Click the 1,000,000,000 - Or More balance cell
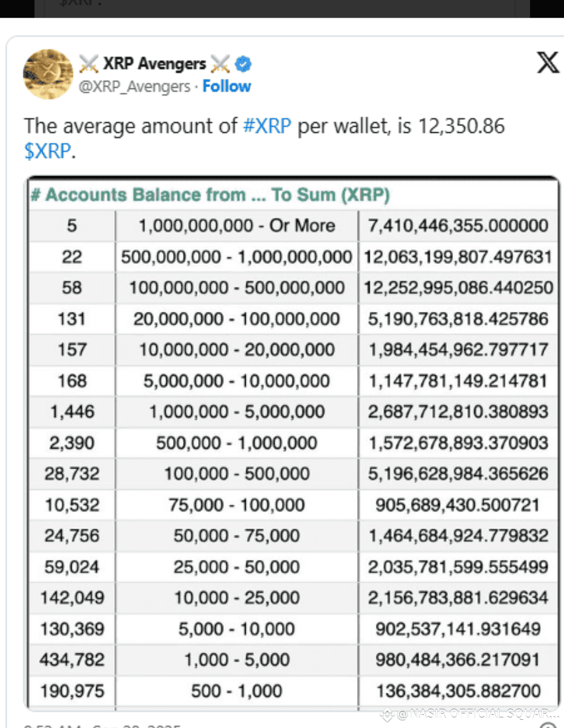The width and height of the screenshot is (564, 728). (x=236, y=226)
